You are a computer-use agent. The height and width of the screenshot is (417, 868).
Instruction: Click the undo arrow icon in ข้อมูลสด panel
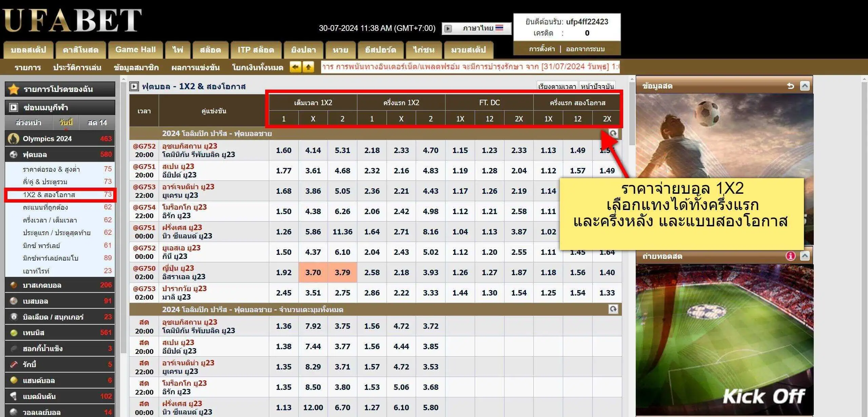(x=790, y=86)
